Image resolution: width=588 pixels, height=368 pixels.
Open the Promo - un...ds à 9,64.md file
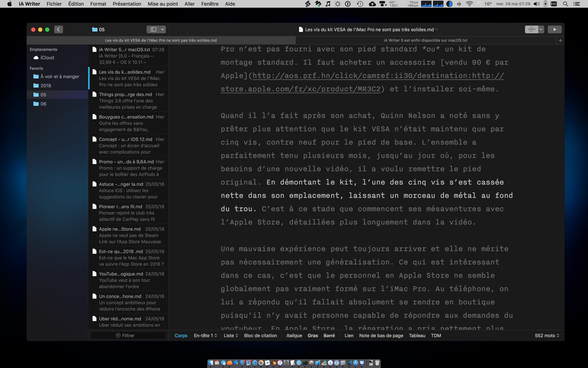point(129,168)
